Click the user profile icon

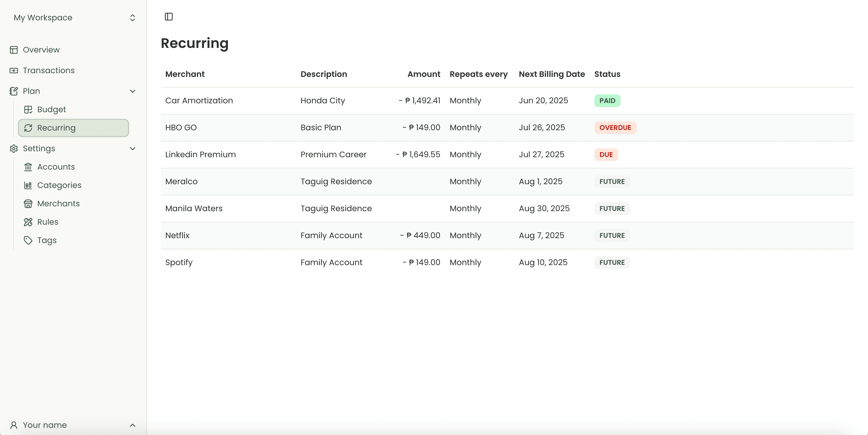click(14, 425)
